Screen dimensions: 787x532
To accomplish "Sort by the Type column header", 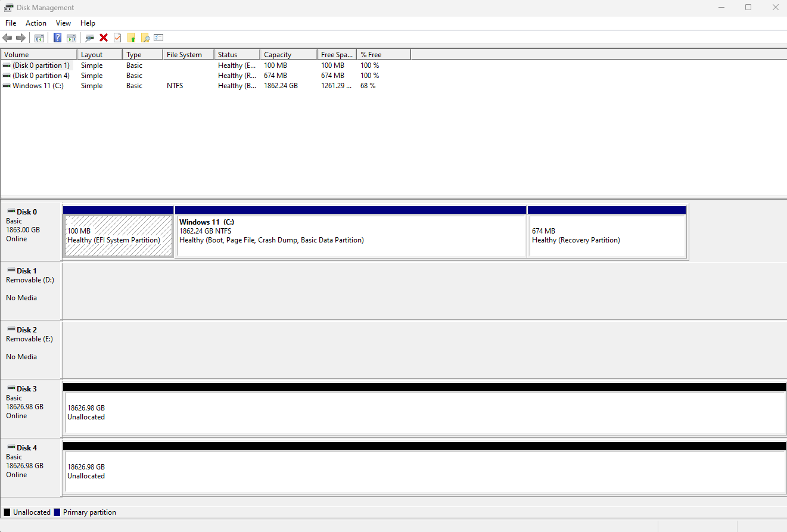I will pos(142,55).
